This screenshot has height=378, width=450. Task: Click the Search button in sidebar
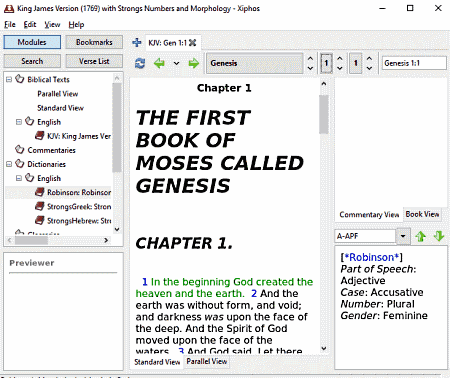click(x=32, y=61)
